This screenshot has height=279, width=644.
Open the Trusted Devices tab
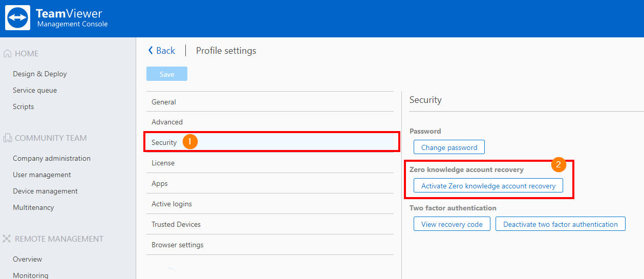270,224
